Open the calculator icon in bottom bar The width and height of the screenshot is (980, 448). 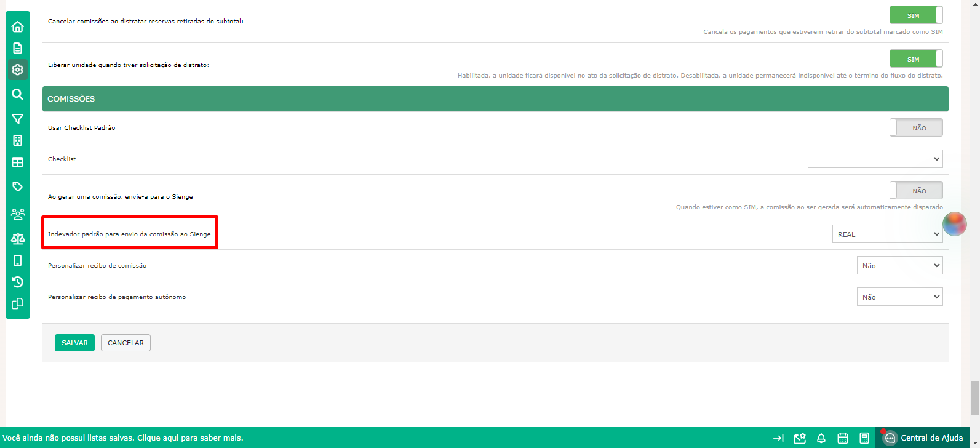click(x=864, y=438)
